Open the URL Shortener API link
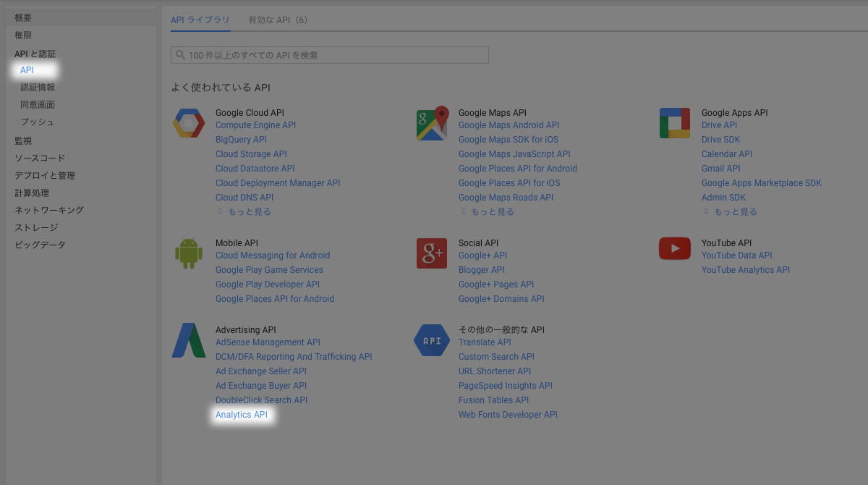 pos(495,371)
